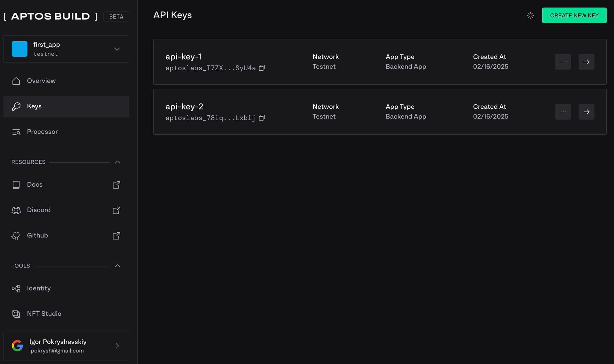Go to the Overview page
The width and height of the screenshot is (614, 364).
66,81
